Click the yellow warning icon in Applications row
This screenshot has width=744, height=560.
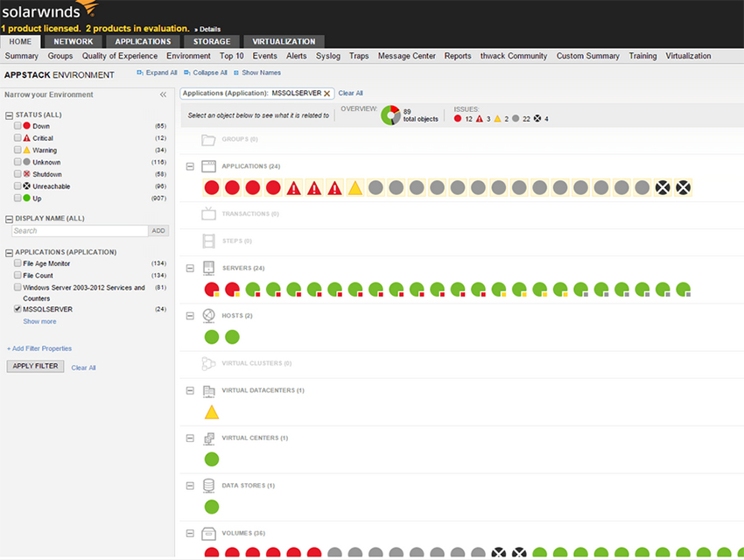(354, 188)
